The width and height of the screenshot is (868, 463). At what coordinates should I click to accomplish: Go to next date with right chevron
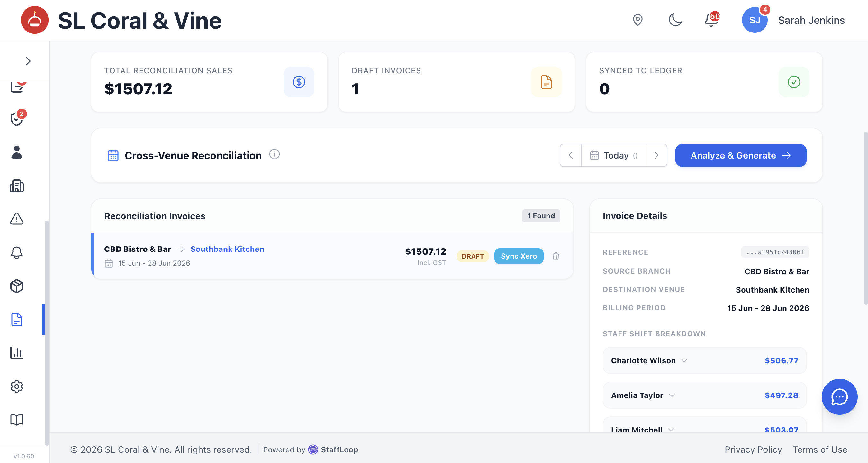[x=656, y=155]
